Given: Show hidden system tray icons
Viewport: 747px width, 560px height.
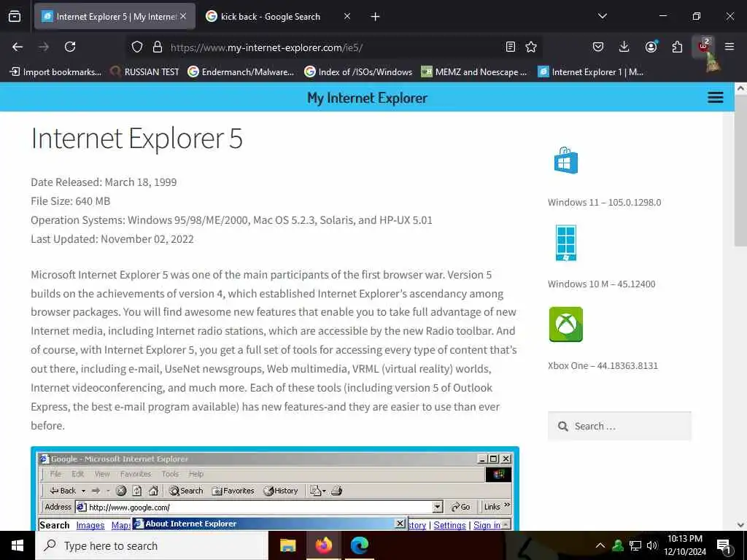Looking at the screenshot, I should click(600, 545).
